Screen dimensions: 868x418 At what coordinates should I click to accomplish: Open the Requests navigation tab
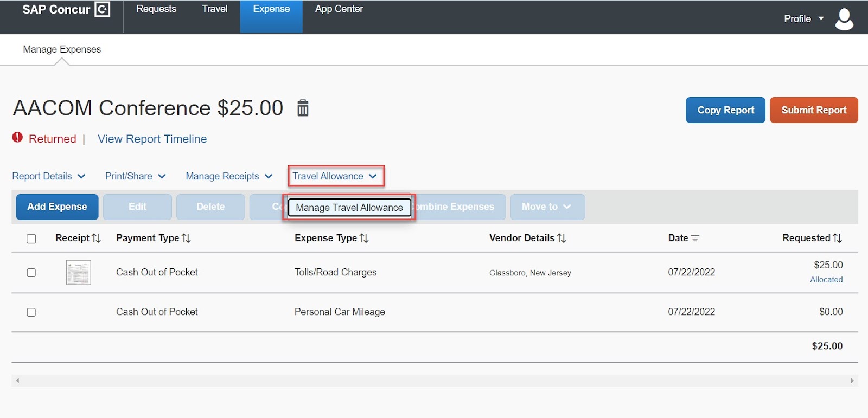(156, 9)
